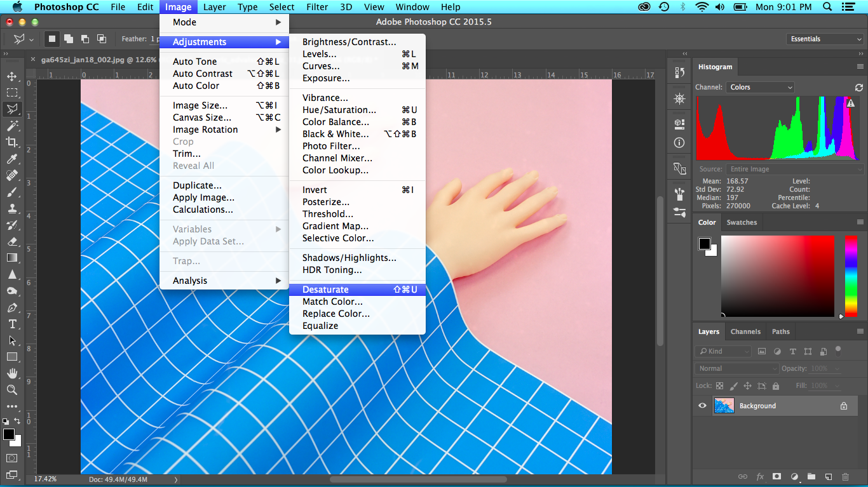Open the Filter menu
The width and height of the screenshot is (868, 487).
coord(317,7)
